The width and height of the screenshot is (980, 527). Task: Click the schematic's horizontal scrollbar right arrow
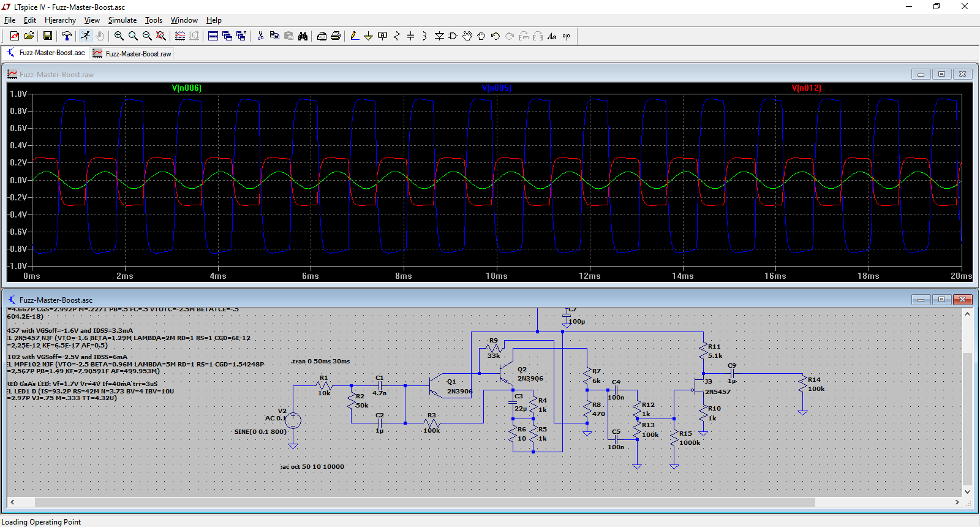point(957,502)
